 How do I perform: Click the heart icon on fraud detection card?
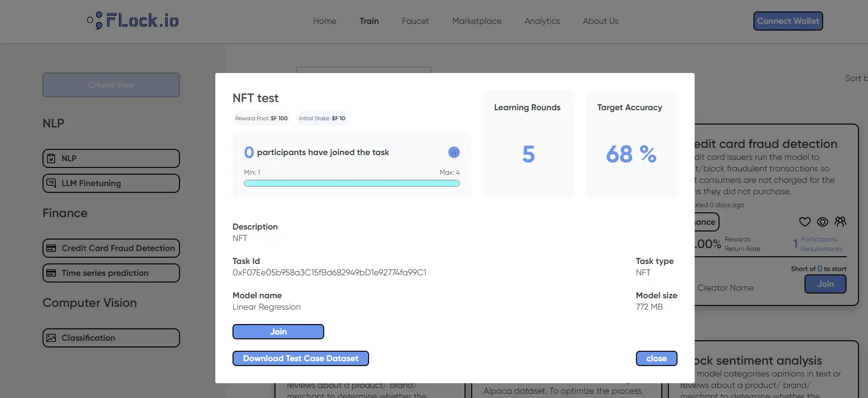tap(804, 222)
